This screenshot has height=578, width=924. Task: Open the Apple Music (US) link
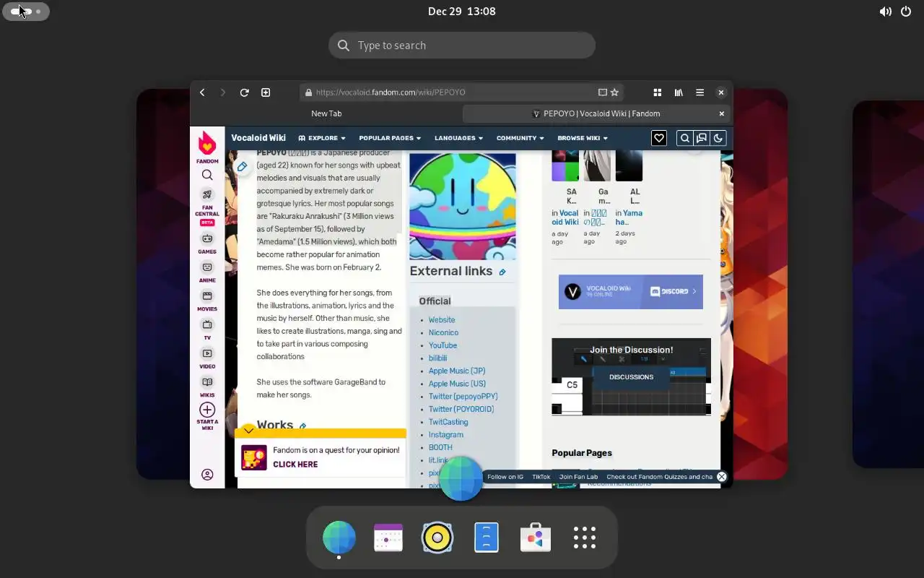[x=457, y=384]
